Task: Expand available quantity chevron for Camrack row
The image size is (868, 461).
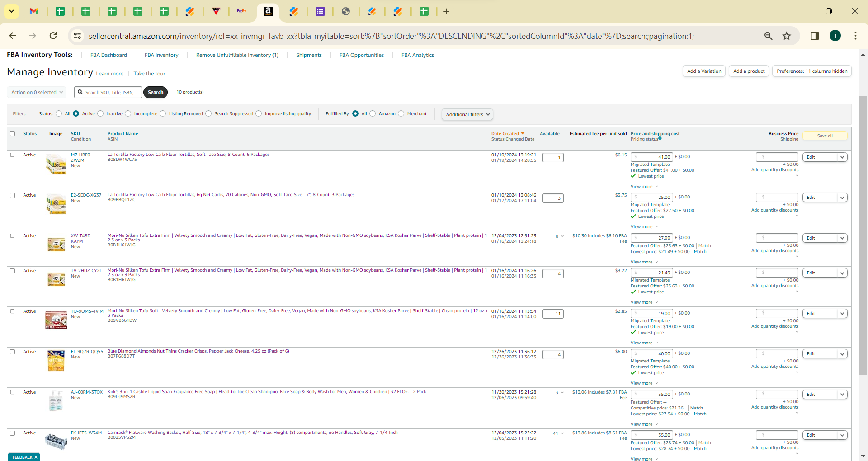Action: pyautogui.click(x=562, y=433)
